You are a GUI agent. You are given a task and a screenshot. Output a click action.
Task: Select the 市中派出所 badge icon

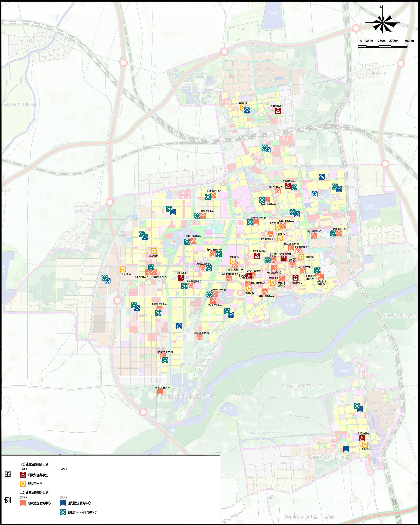pos(273,283)
